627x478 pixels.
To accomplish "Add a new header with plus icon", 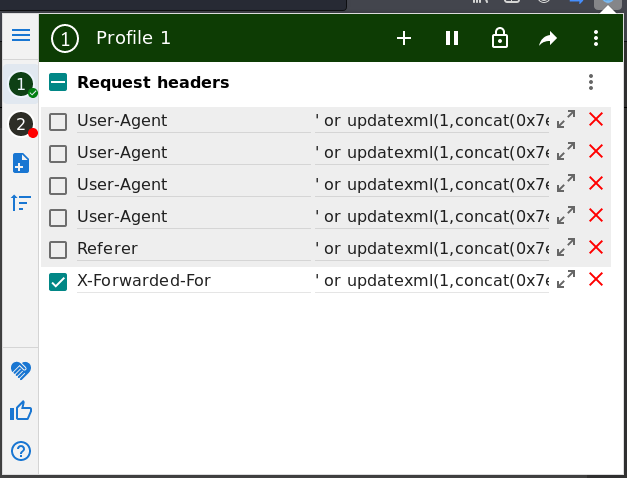I will tap(404, 38).
